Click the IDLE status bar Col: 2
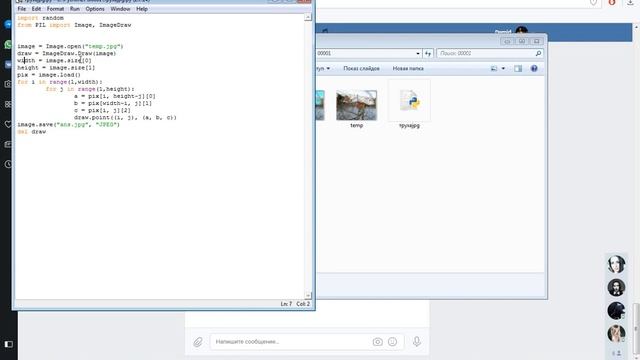The height and width of the screenshot is (360, 640). click(x=303, y=304)
